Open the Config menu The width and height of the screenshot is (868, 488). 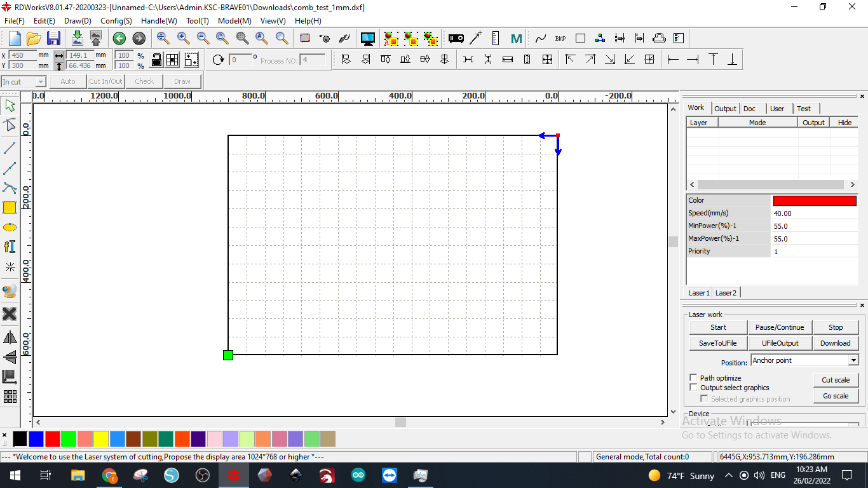(x=116, y=21)
